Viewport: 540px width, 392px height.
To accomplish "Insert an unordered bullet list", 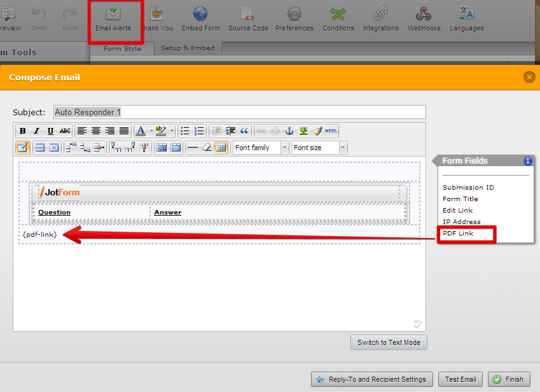I will (x=185, y=131).
